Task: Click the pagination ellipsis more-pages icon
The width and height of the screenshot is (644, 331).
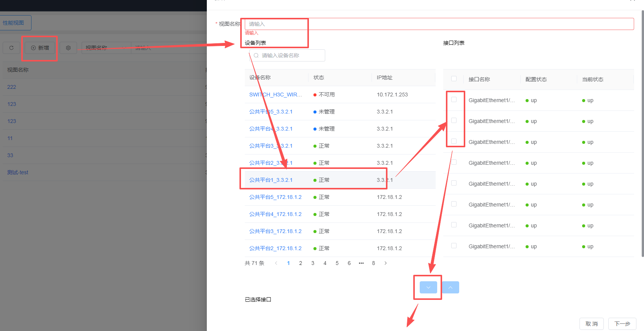Action: (x=361, y=263)
